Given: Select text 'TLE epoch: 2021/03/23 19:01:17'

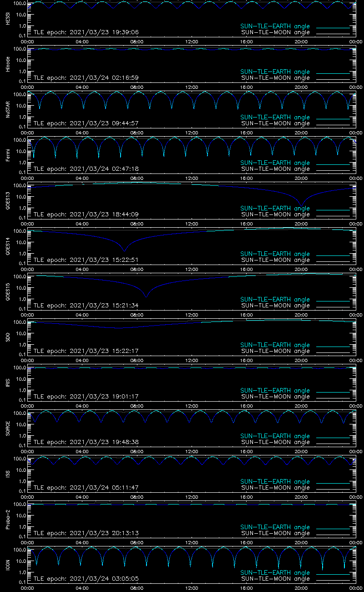Looking at the screenshot, I should pos(86,397).
